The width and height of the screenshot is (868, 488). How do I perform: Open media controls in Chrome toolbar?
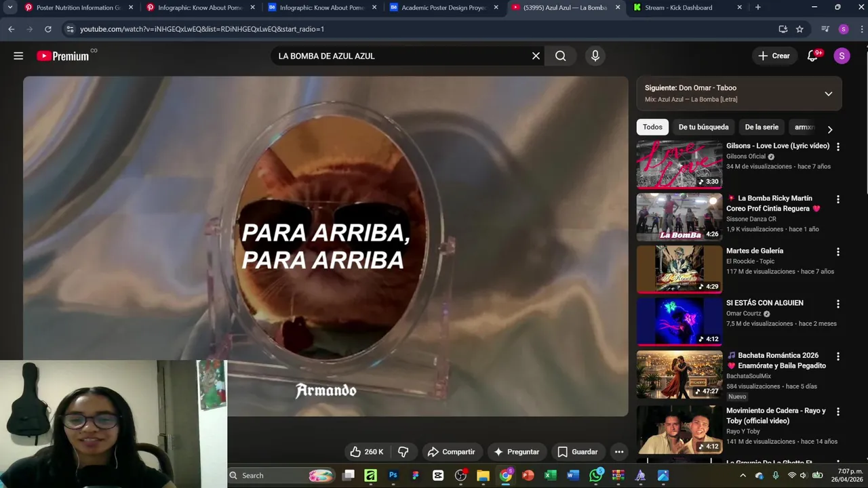(825, 29)
